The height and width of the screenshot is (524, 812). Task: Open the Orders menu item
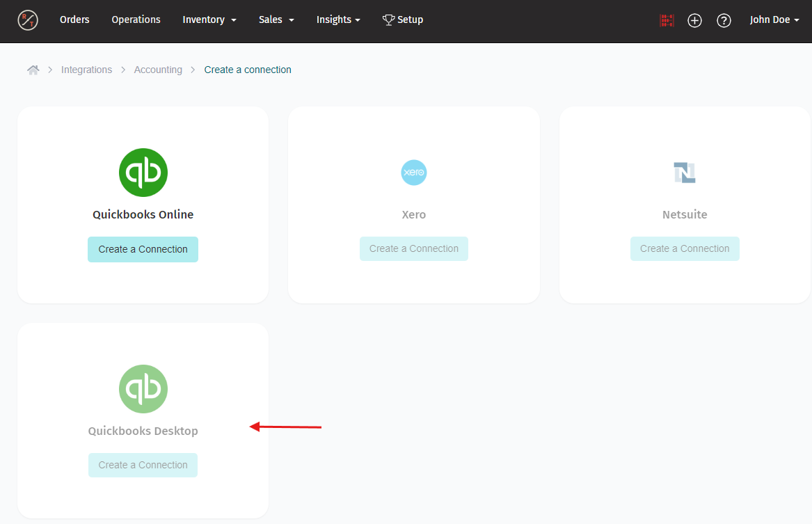tap(74, 19)
